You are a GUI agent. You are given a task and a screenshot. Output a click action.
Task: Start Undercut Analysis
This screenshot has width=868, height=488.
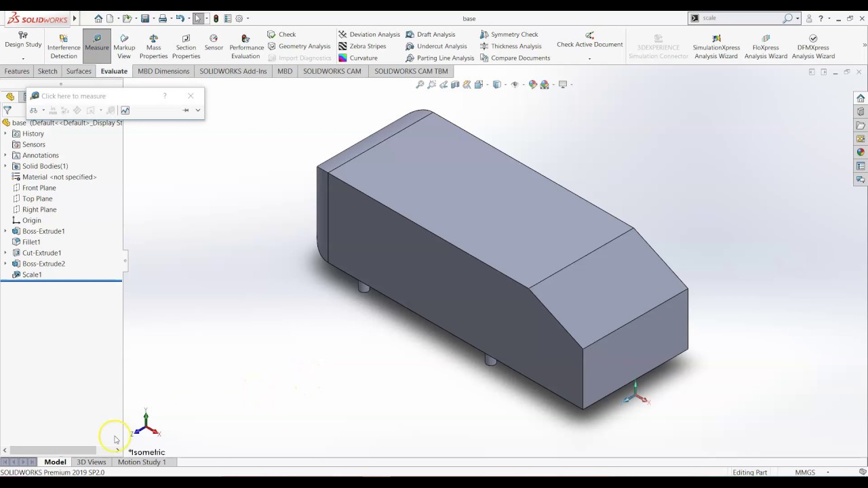436,46
